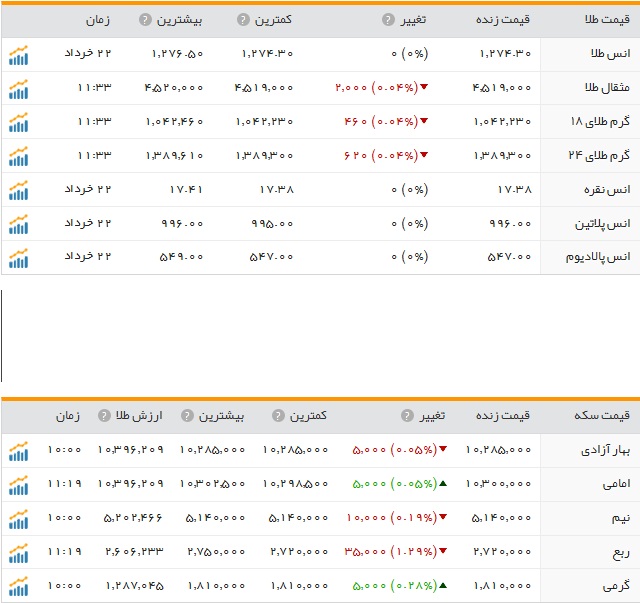Viewport: 640px width, 603px height.
Task: Select امامی highest value ۱۰,۳۰۲,۵۰۰
Action: pyautogui.click(x=212, y=484)
